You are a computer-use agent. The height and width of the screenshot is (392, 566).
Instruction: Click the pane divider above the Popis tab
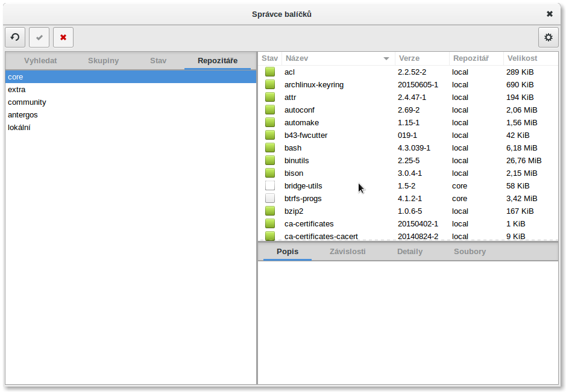click(407, 241)
